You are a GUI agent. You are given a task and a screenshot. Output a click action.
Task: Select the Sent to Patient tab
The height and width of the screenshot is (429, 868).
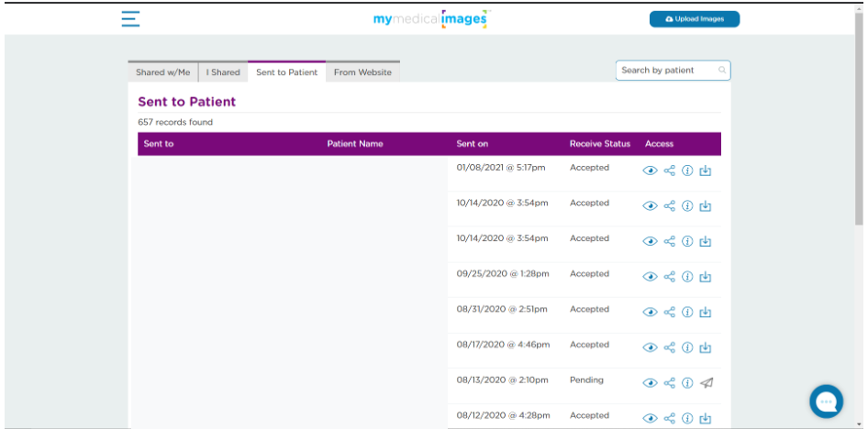point(287,71)
